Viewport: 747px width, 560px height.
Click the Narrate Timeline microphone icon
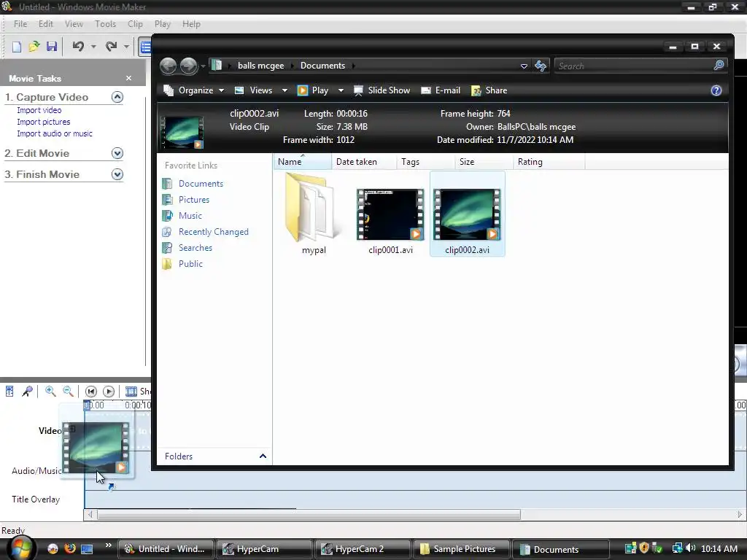27,392
